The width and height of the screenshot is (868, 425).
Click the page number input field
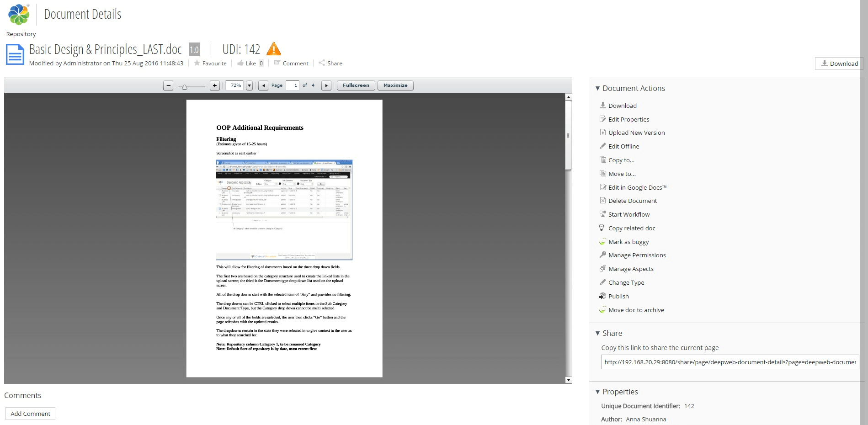(293, 85)
